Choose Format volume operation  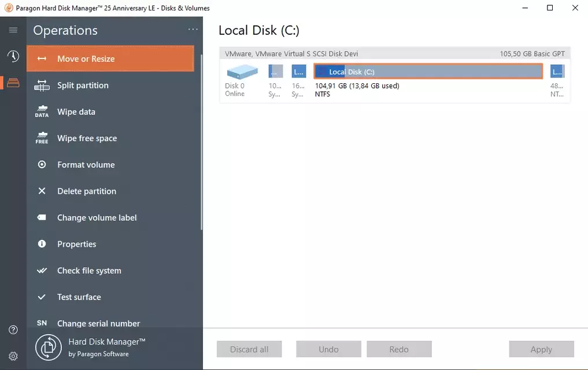(110, 165)
